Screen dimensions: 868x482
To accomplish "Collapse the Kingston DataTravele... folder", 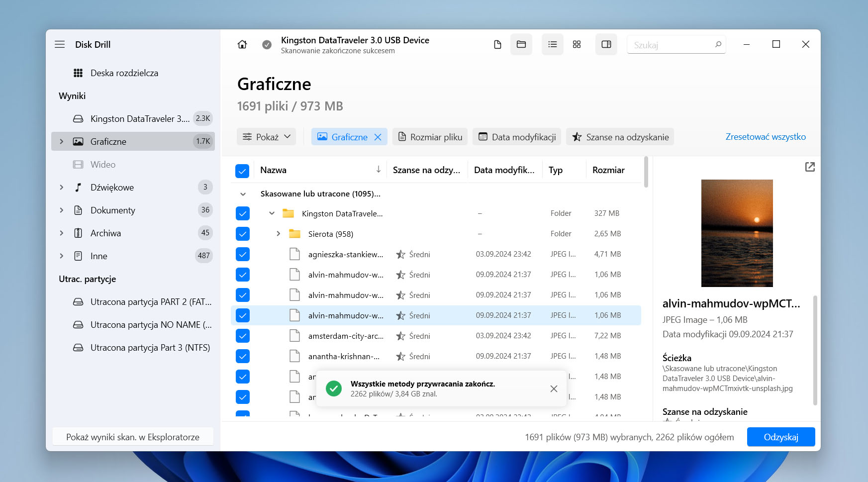I will [x=272, y=213].
